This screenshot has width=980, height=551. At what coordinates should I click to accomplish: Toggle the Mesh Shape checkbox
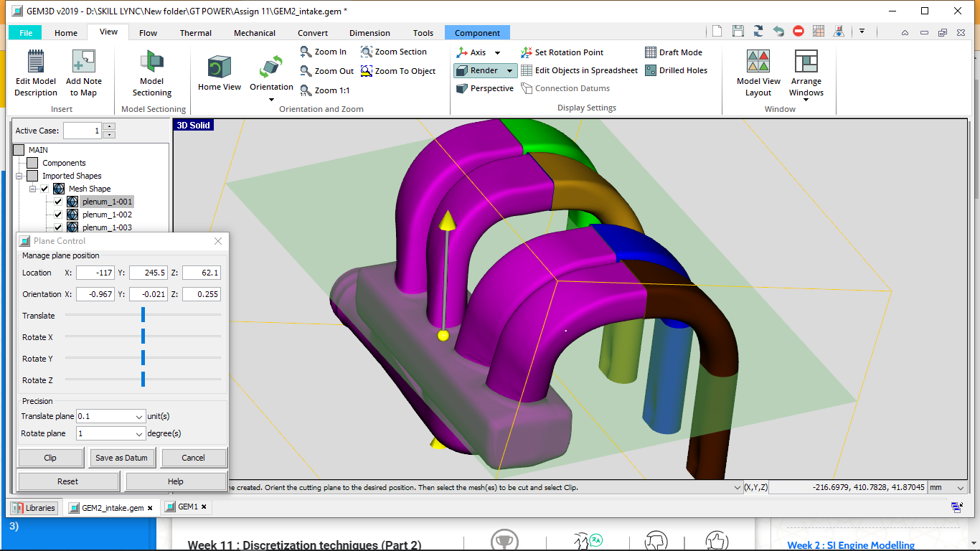(x=45, y=189)
